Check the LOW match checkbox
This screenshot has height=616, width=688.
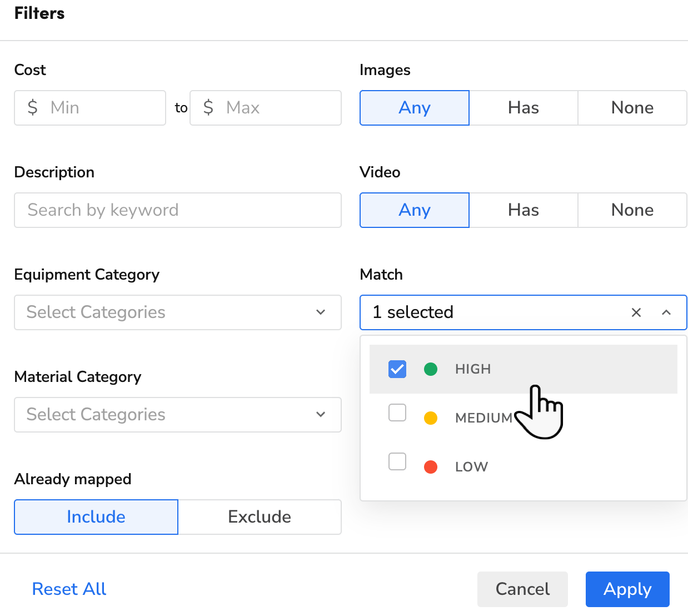397,462
